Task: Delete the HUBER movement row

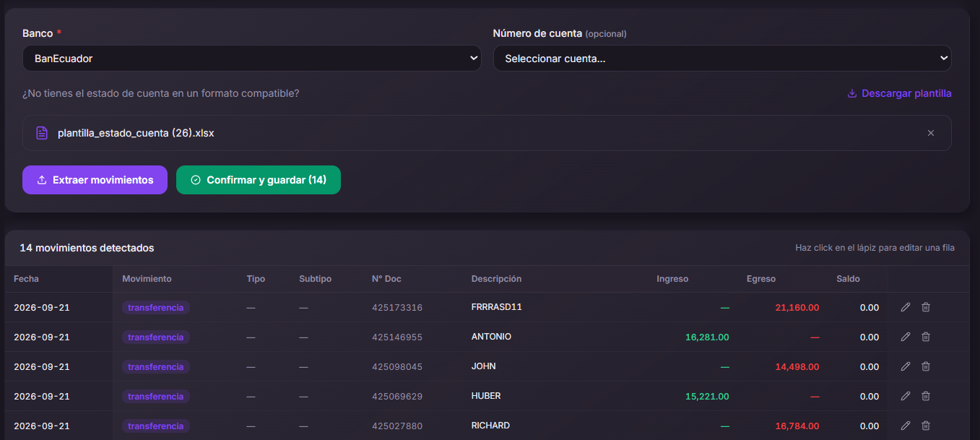Action: [x=926, y=396]
